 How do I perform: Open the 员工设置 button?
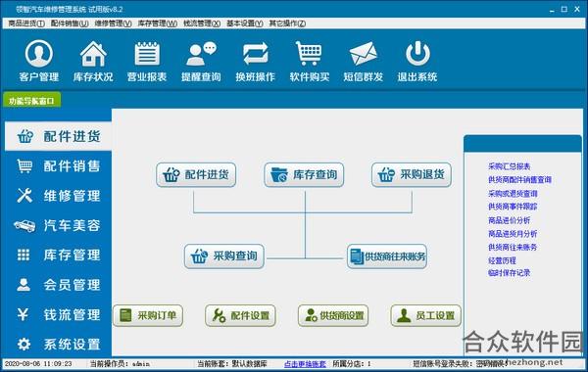(x=426, y=315)
